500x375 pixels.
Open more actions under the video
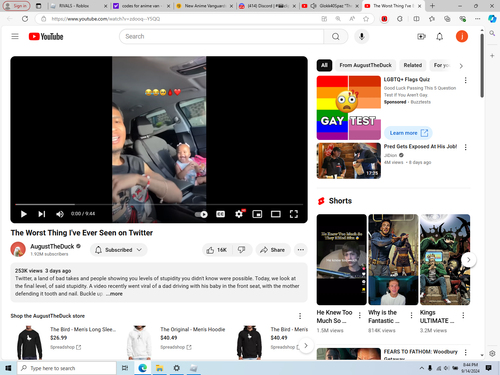(x=301, y=250)
